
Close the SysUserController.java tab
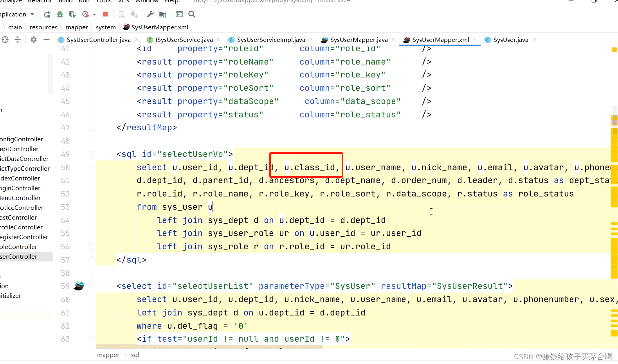point(137,40)
